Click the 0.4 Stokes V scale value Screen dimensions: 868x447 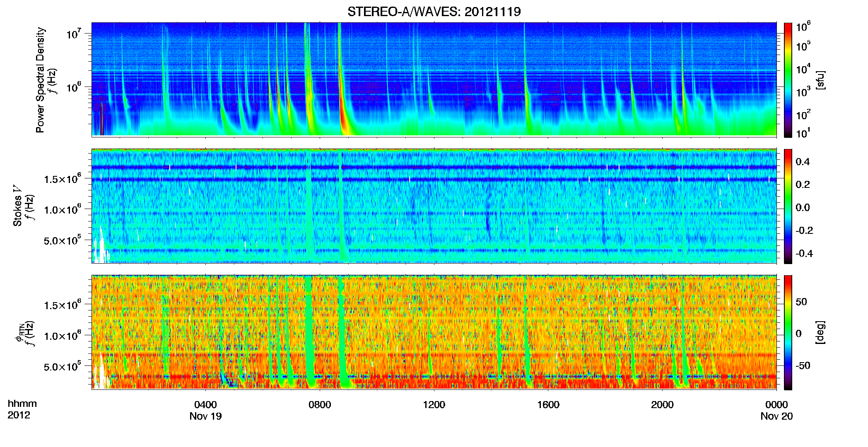pyautogui.click(x=803, y=162)
